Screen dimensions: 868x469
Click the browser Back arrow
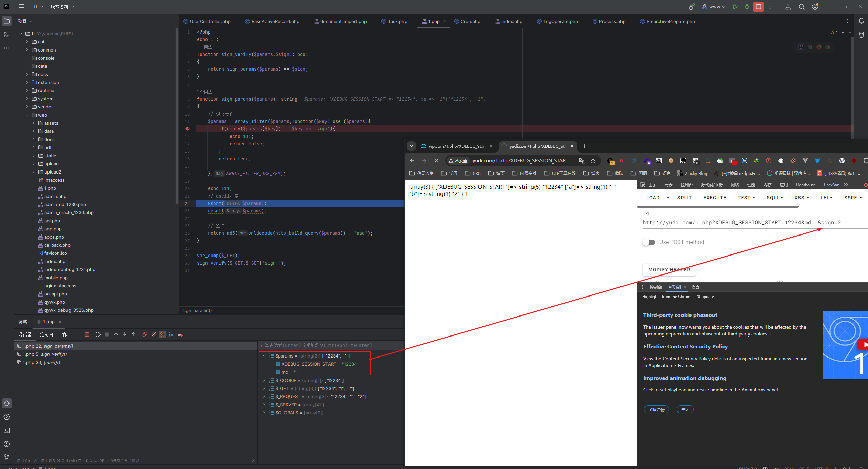point(412,161)
